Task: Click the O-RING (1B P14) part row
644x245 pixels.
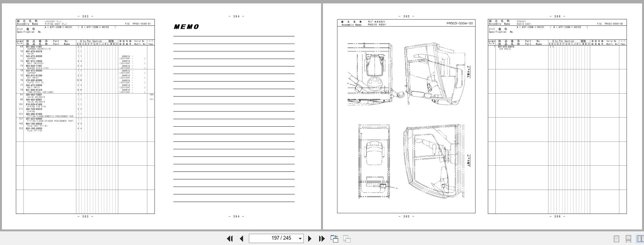Action: point(85,105)
